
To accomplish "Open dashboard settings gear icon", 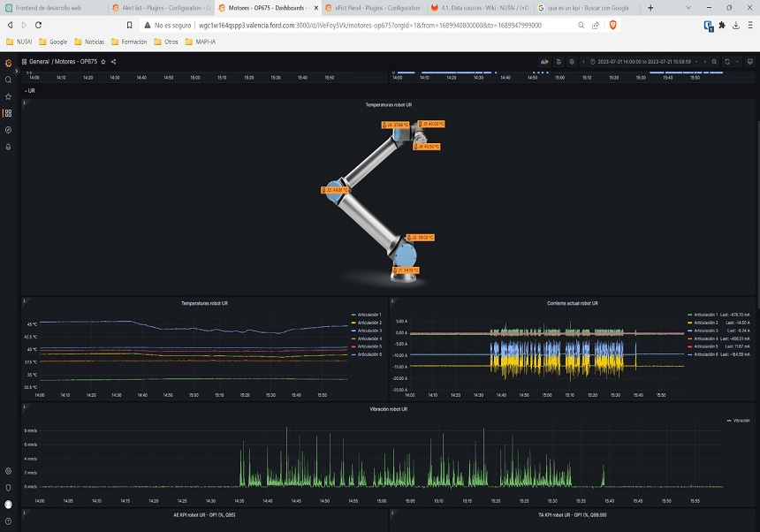I will pyautogui.click(x=572, y=62).
